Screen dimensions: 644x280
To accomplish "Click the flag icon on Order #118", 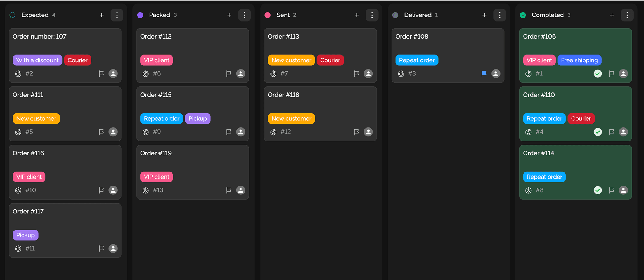I will click(356, 132).
